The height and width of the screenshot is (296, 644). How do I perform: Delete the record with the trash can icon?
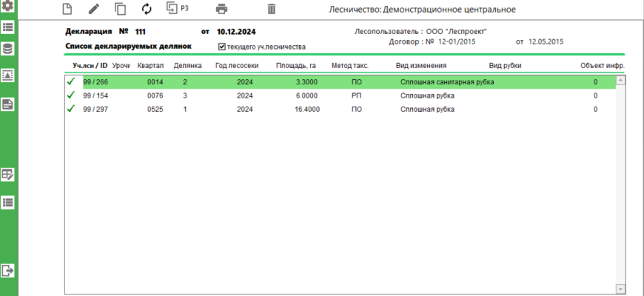tap(271, 10)
